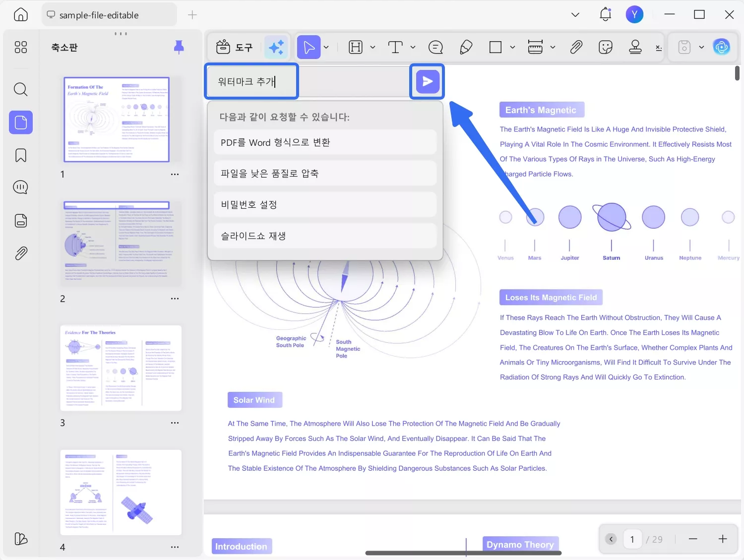Viewport: 744px width, 560px height.
Task: Add a new tab with plus
Action: coord(192,15)
